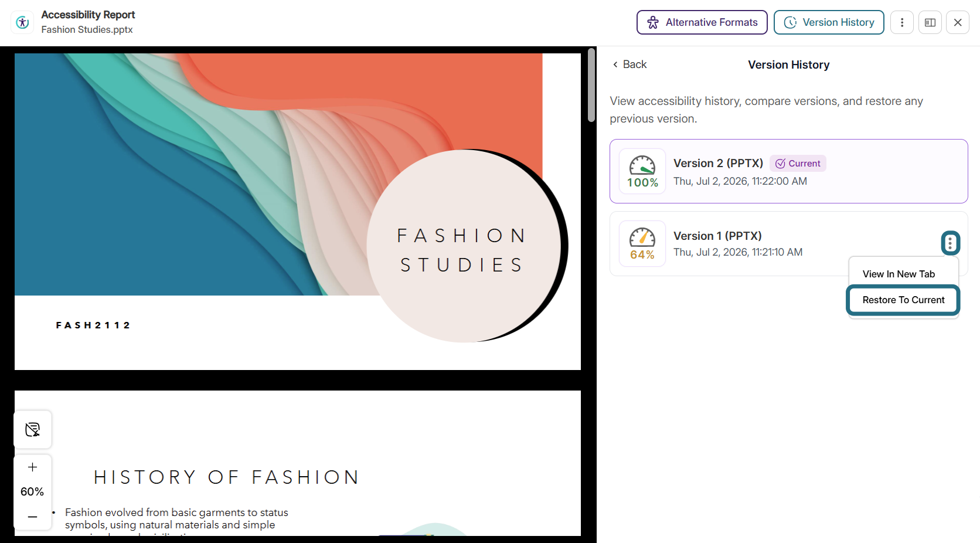
Task: Click the Version History button
Action: coord(829,22)
